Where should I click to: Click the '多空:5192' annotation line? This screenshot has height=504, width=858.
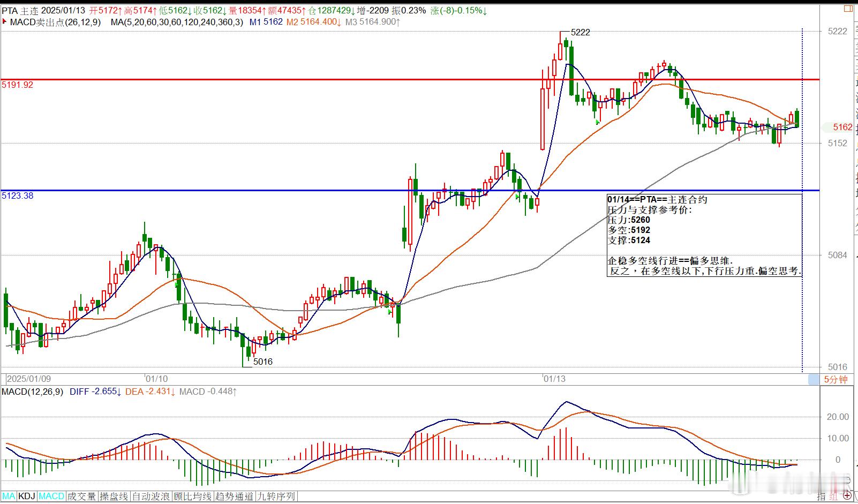coord(629,230)
